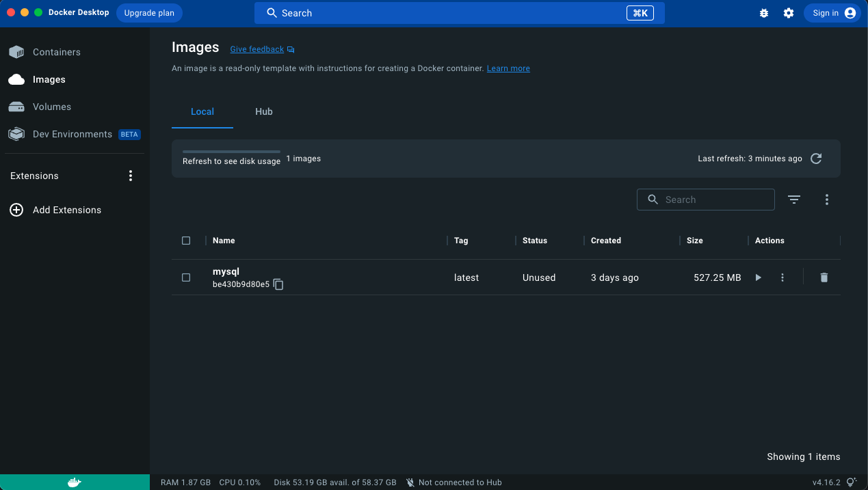Click Add Extensions label
Screen dimensions: 868x490
(67, 210)
